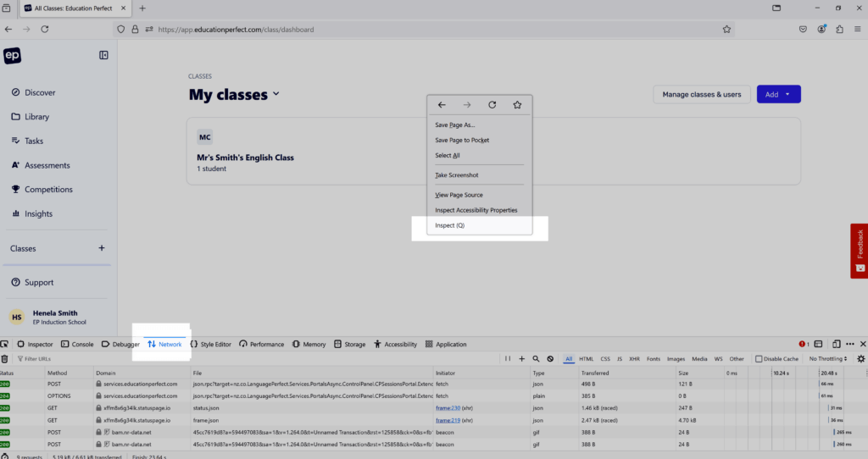Filter network requests to Images
Image resolution: width=868 pixels, height=459 pixels.
tap(676, 359)
